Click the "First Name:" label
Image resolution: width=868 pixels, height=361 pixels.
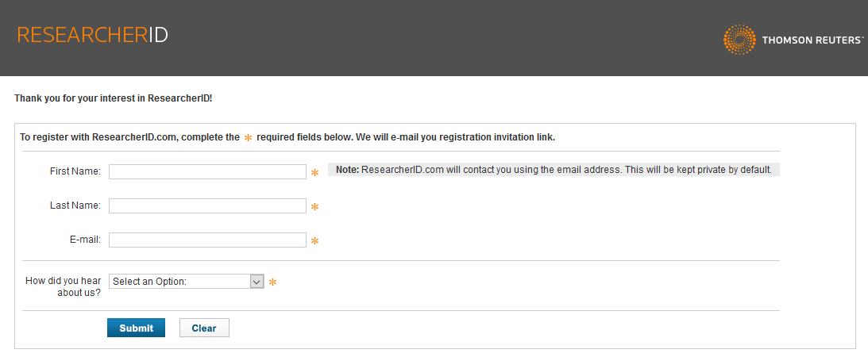(75, 171)
